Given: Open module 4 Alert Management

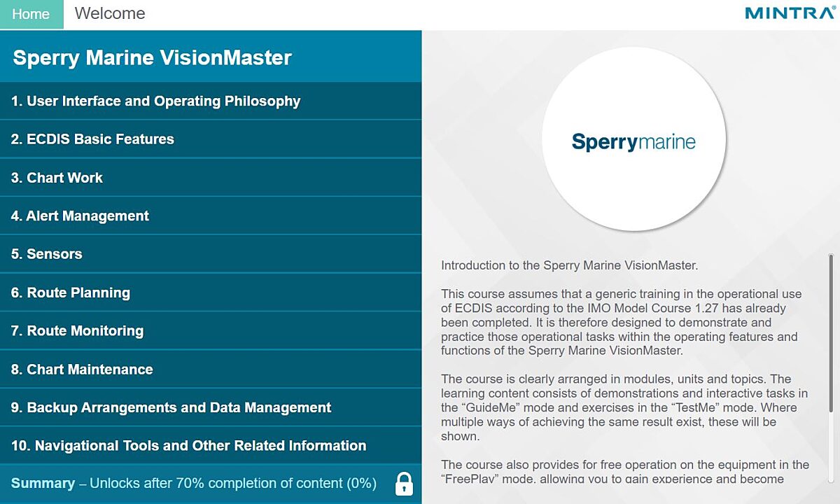Looking at the screenshot, I should [x=211, y=216].
